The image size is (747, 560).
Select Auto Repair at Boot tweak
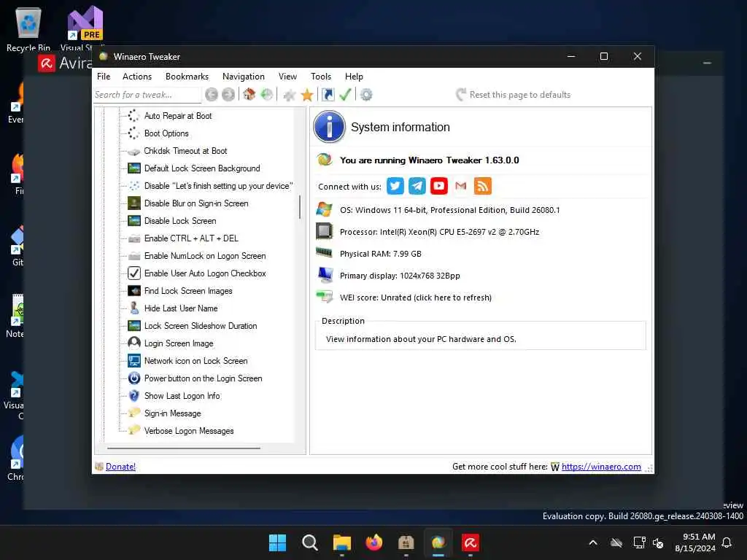[x=178, y=116]
